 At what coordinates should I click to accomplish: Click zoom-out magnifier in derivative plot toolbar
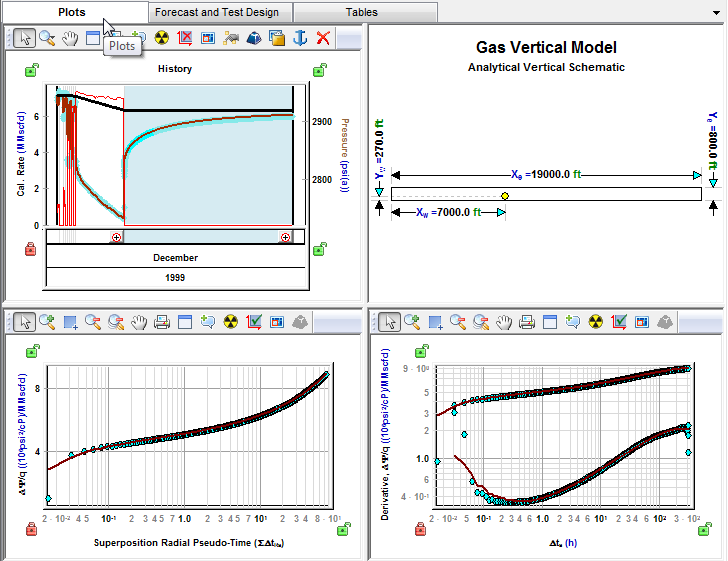(458, 321)
